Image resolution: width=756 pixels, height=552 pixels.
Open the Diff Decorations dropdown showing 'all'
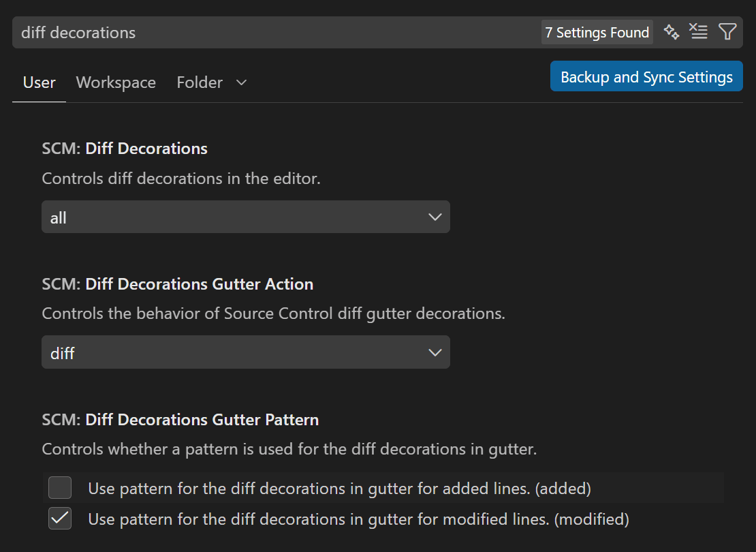click(245, 217)
